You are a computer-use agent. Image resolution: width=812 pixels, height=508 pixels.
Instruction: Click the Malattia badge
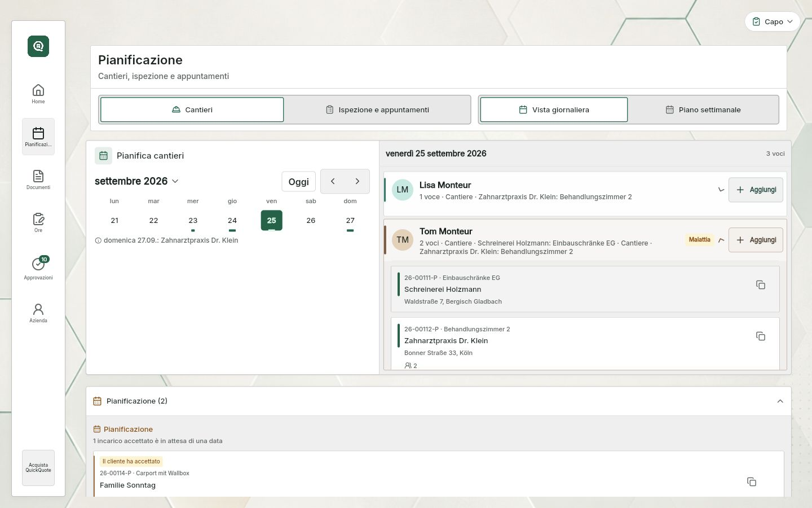click(699, 240)
